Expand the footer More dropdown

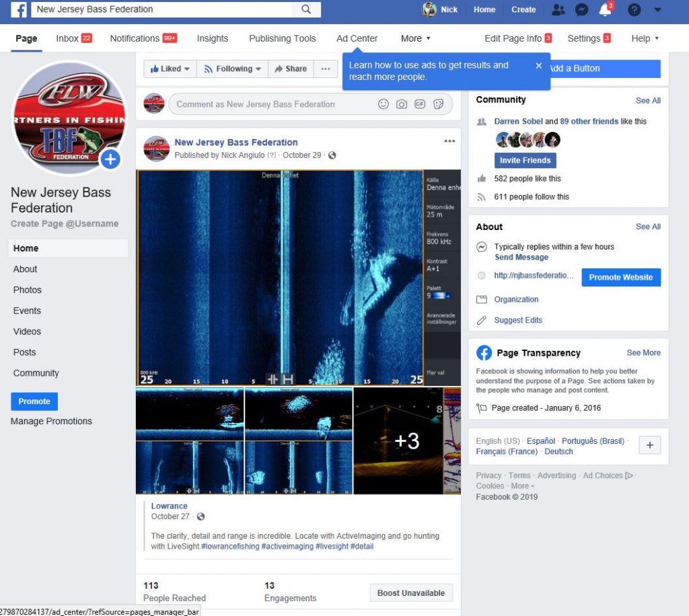[522, 486]
